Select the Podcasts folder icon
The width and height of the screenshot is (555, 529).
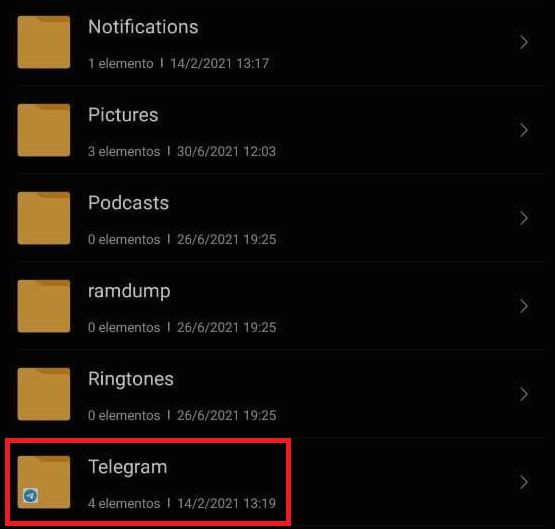click(x=44, y=218)
